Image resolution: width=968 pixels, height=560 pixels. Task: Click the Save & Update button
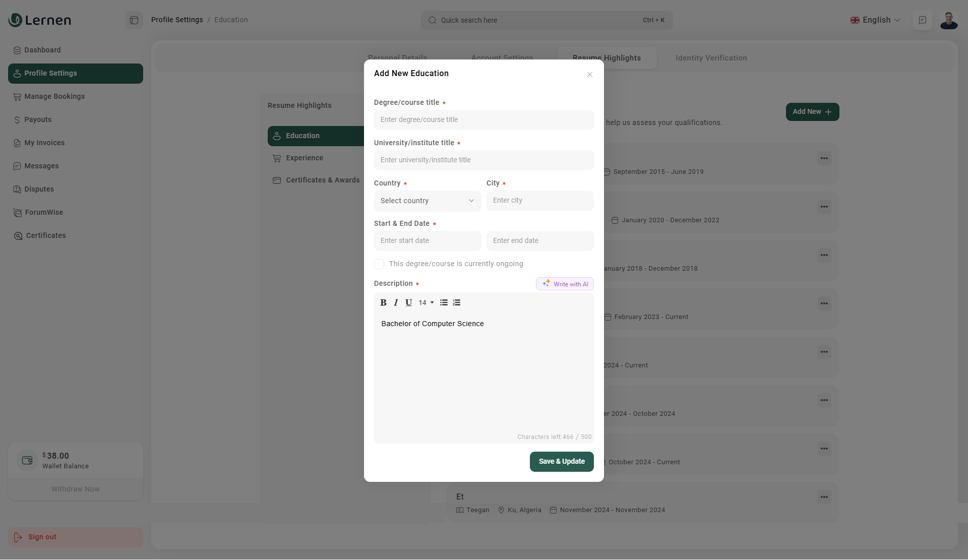click(561, 461)
